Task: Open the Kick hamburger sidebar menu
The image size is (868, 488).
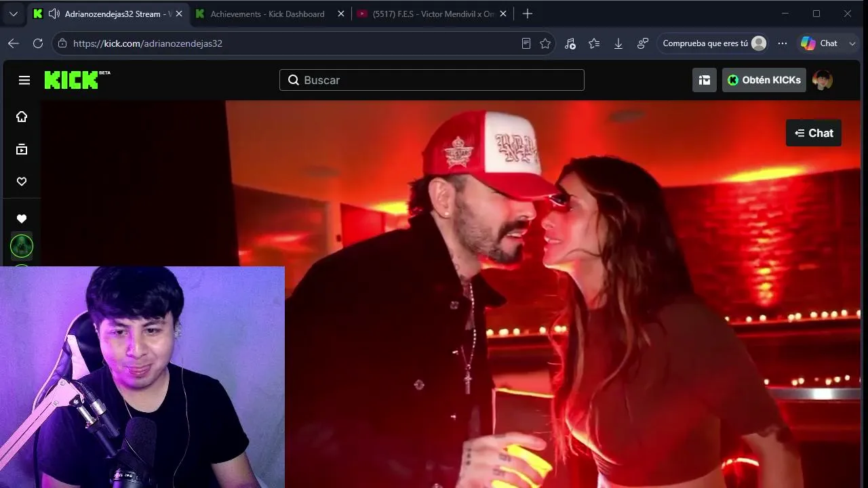Action: tap(24, 80)
